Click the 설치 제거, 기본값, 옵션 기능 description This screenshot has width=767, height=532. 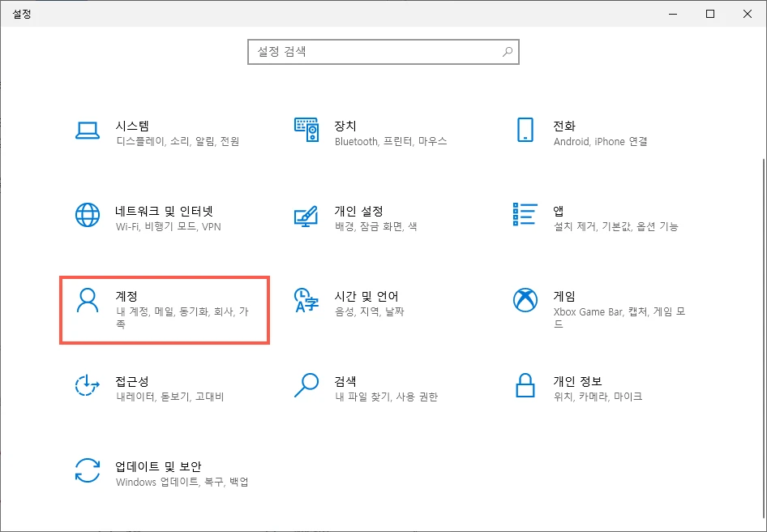(616, 226)
